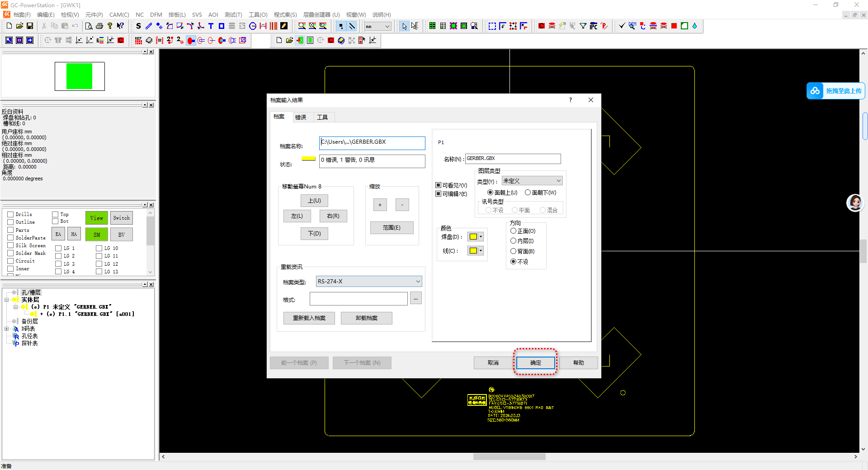Toggle the Silk Screen layer checkbox
This screenshot has width=868, height=470.
(x=10, y=245)
